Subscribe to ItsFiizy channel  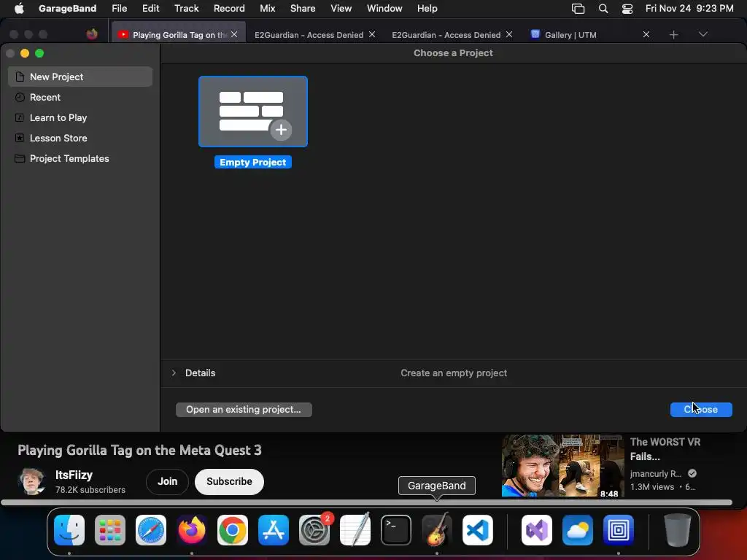click(x=229, y=481)
